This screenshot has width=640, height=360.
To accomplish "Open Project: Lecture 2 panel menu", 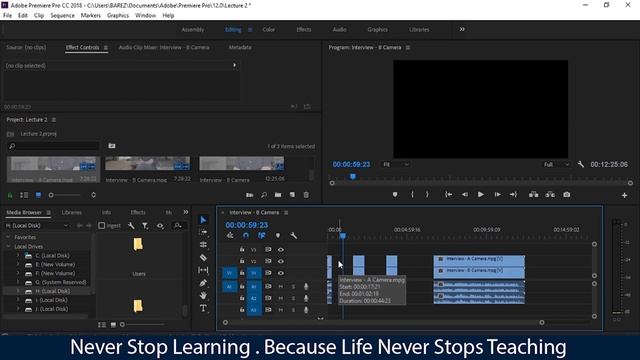I will (x=54, y=120).
